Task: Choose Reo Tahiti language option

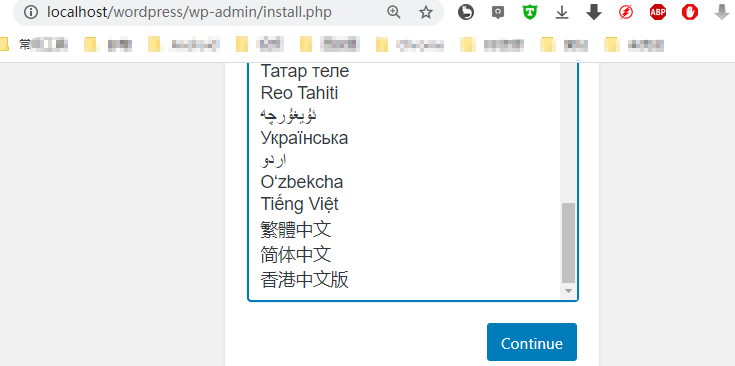Action: tap(299, 93)
